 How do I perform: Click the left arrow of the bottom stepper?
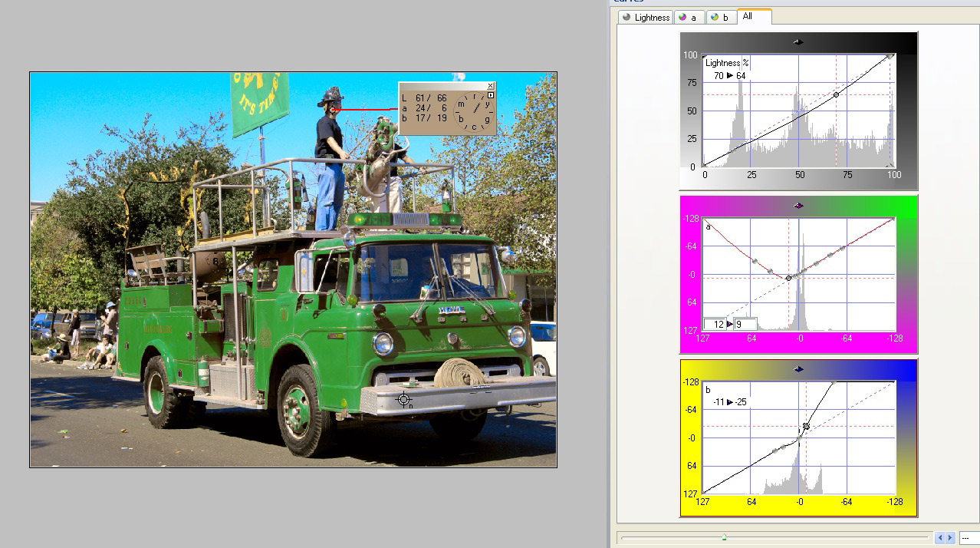coord(940,538)
